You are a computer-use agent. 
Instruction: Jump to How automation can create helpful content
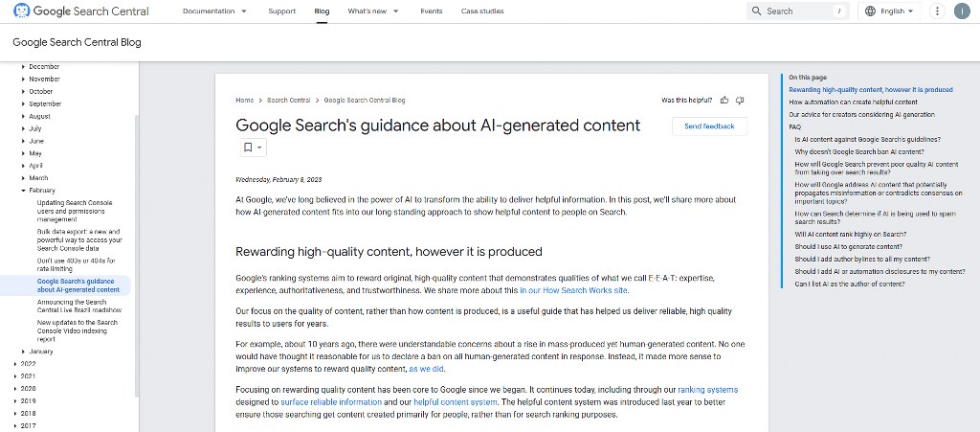pos(853,102)
